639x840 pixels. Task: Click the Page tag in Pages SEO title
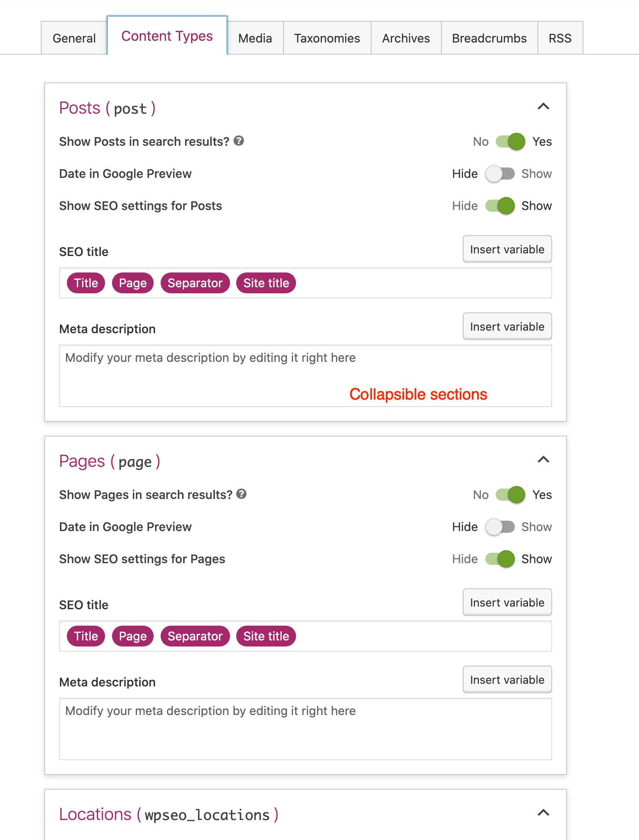(133, 636)
